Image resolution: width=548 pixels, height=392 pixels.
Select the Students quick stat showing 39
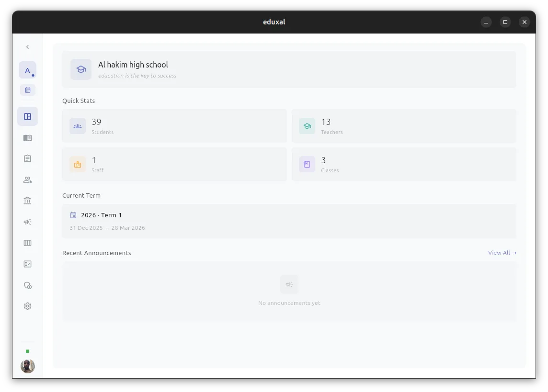[174, 126]
